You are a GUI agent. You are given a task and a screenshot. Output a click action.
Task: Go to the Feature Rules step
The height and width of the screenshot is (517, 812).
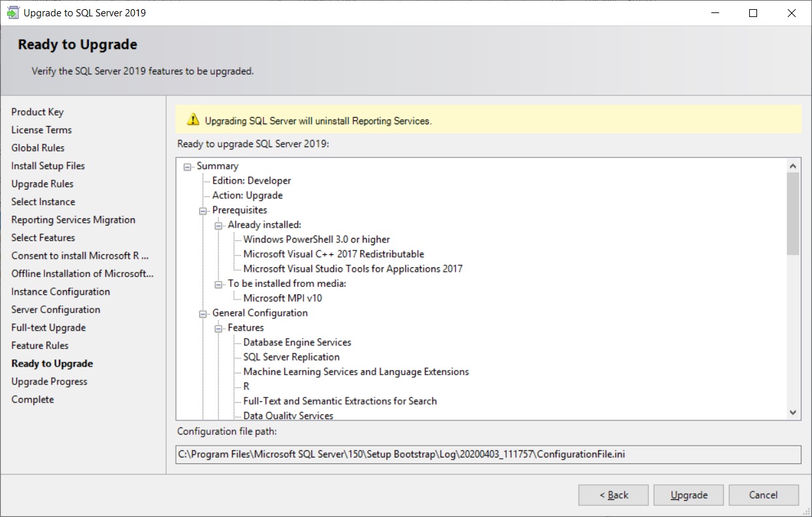click(x=40, y=345)
